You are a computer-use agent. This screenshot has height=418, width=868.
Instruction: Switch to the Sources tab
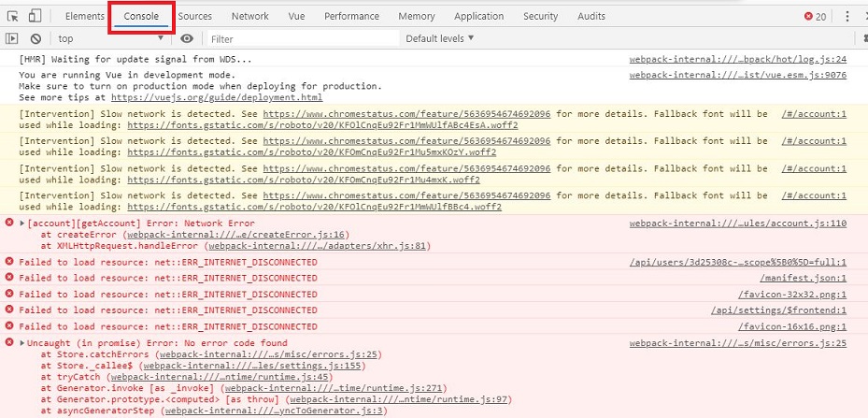(x=194, y=16)
